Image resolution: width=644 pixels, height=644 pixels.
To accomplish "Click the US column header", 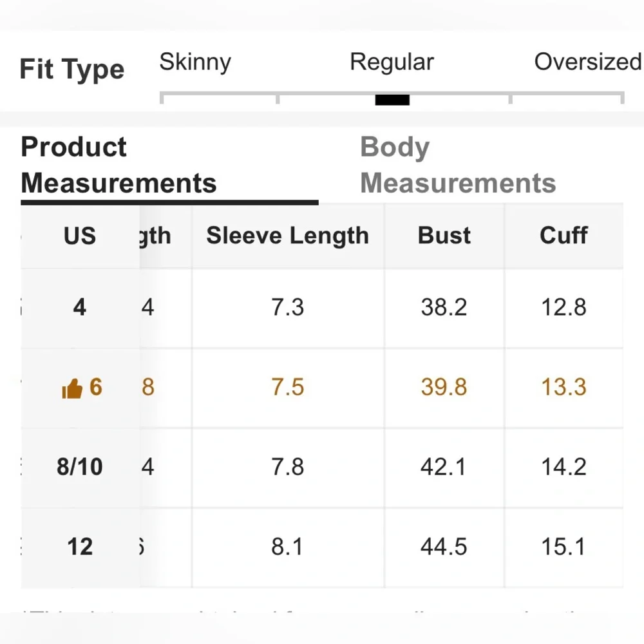I will click(80, 236).
